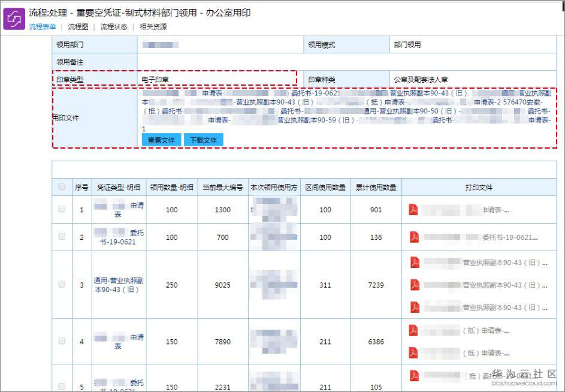This screenshot has height=392, width=565.
Task: Click the 当前最大编号 column header
Action: [x=223, y=187]
